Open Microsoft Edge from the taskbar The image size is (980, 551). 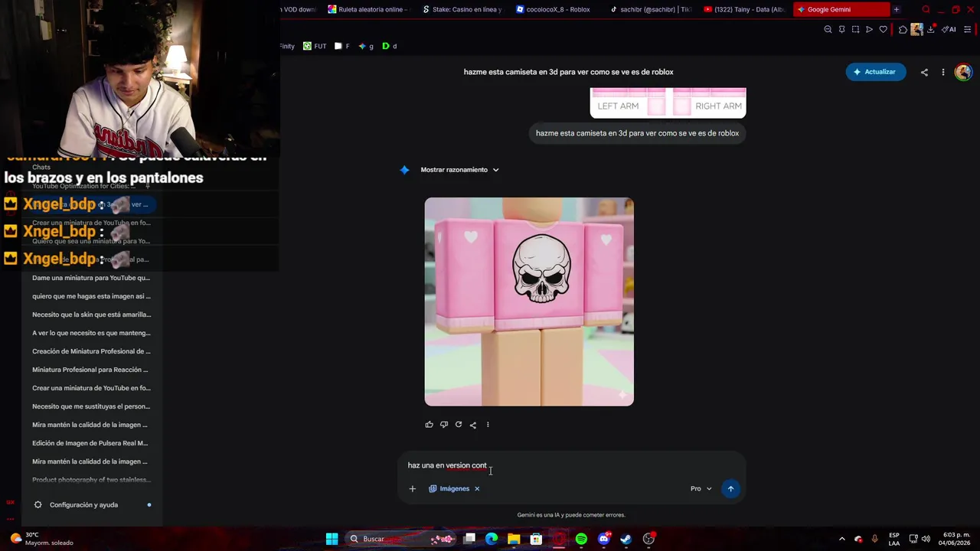click(492, 539)
